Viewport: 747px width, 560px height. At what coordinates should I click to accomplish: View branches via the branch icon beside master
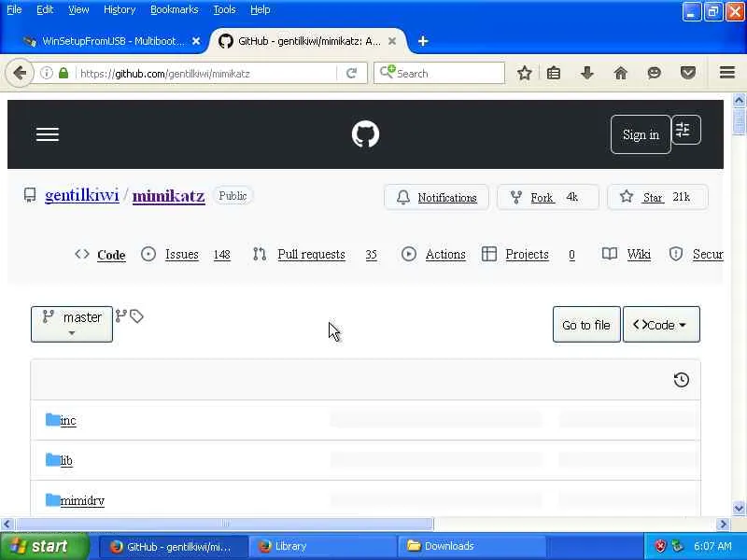pyautogui.click(x=121, y=315)
